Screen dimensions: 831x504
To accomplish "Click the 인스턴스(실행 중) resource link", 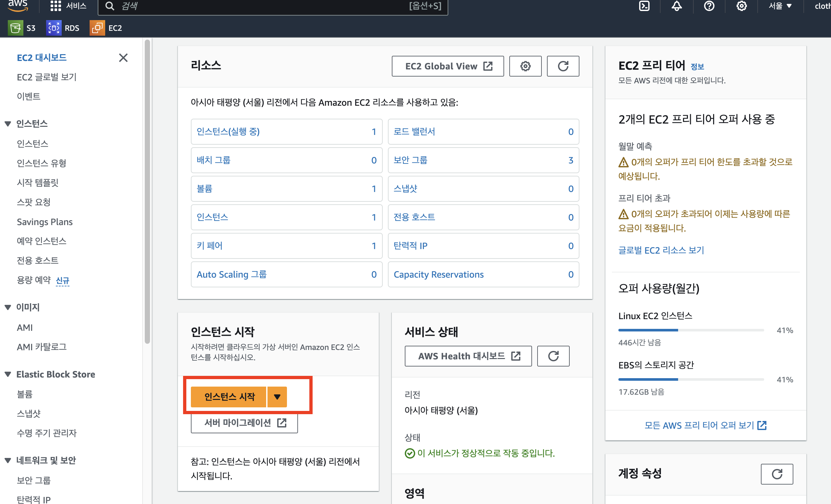I will (228, 131).
